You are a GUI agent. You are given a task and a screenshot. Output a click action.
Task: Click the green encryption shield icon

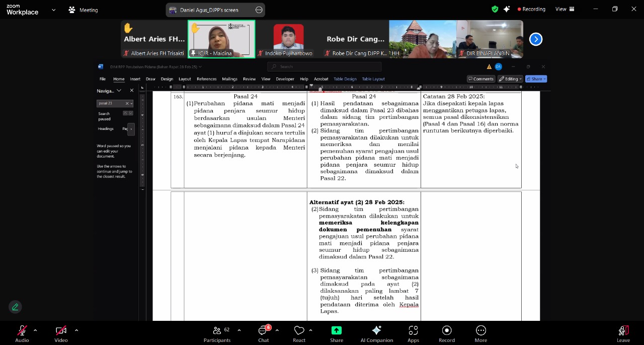(x=495, y=9)
